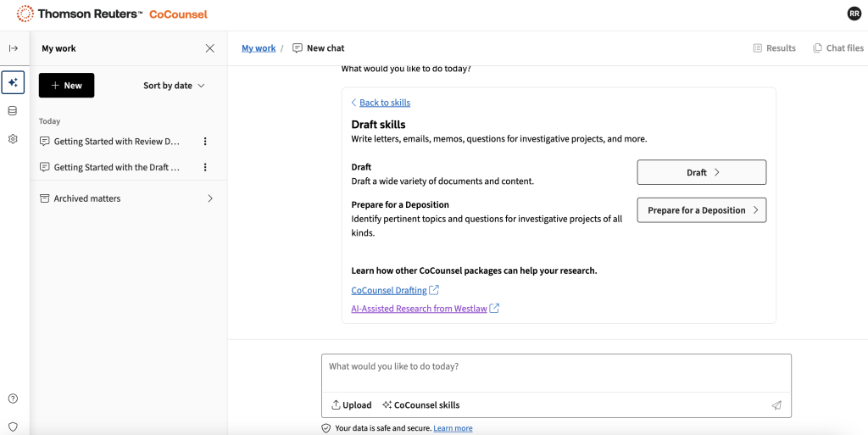The height and width of the screenshot is (435, 868).
Task: Open options menu for Getting Started with Review chat
Action: click(x=205, y=142)
